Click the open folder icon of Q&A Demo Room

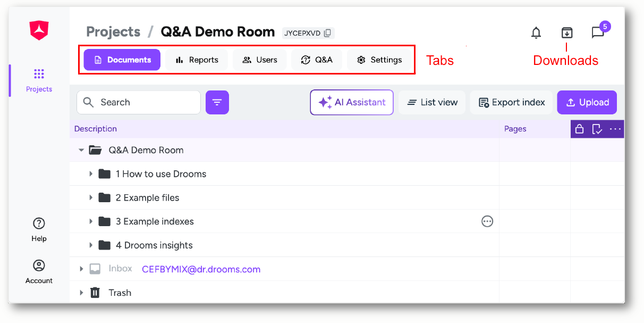[96, 150]
